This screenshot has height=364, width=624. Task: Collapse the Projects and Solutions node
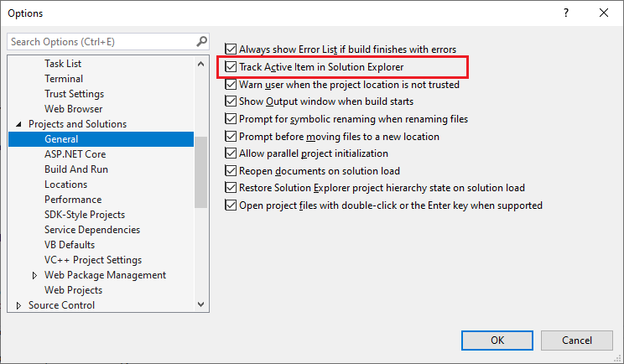[19, 124]
